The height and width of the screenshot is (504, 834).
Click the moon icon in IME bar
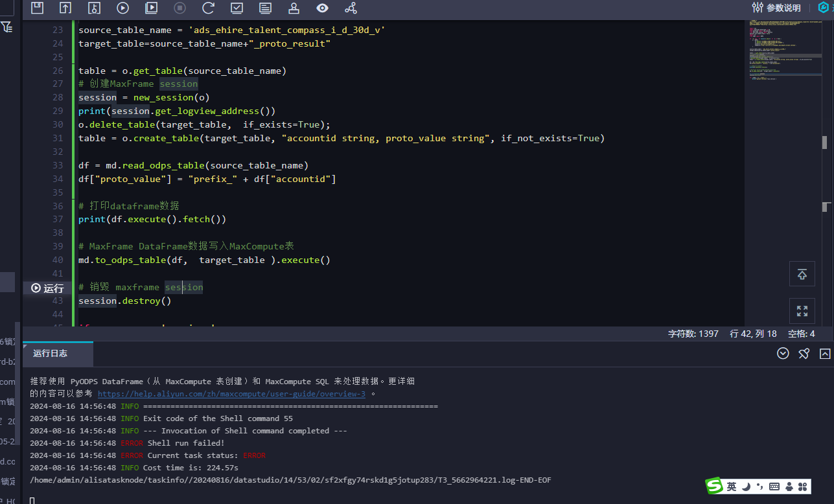[745, 486]
